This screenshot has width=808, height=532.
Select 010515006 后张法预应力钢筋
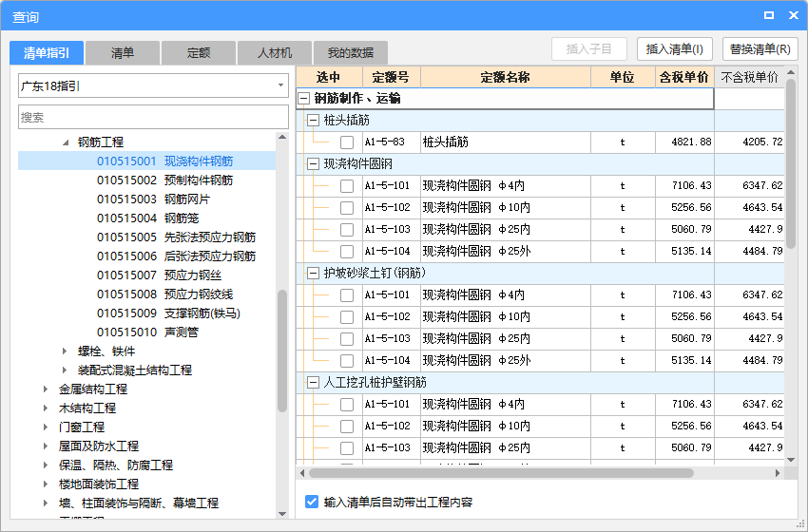coord(176,256)
